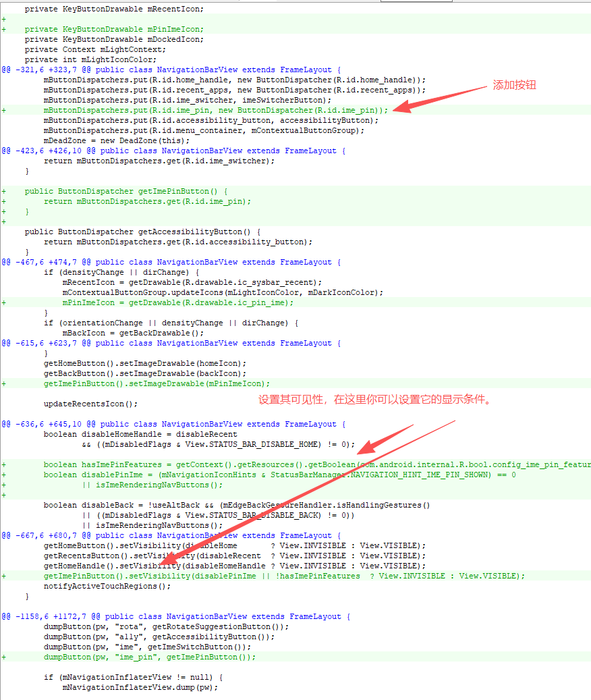Click the added 'boolean disablePinIme' line
591x700 pixels.
pyautogui.click(x=280, y=475)
